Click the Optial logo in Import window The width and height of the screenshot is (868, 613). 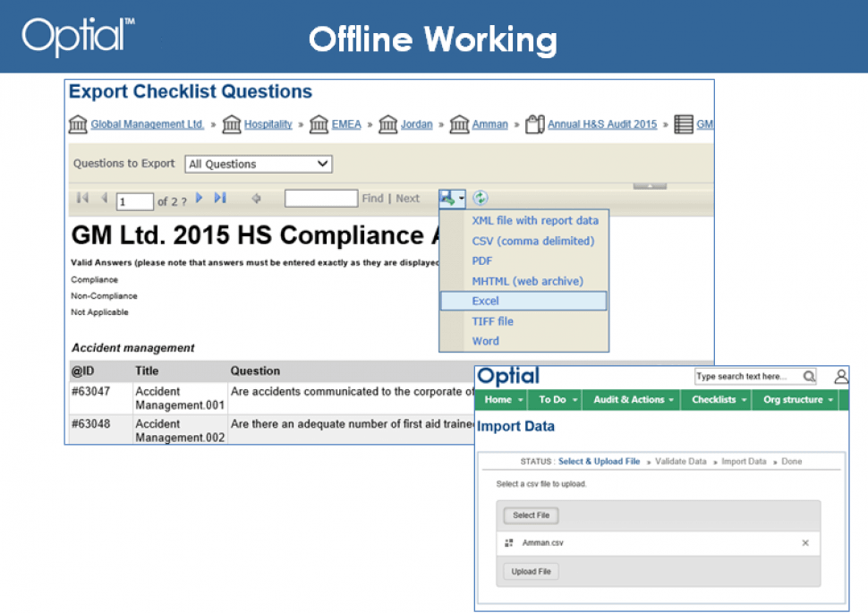coord(508,377)
